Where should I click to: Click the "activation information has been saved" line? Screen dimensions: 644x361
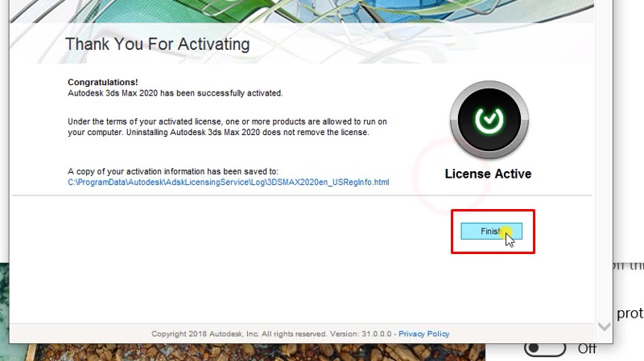[172, 171]
